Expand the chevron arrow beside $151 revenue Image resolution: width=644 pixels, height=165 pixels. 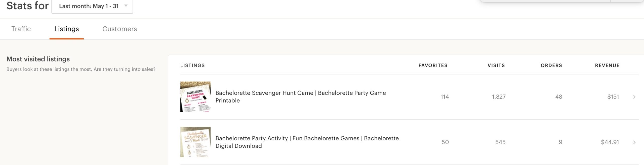pyautogui.click(x=634, y=97)
